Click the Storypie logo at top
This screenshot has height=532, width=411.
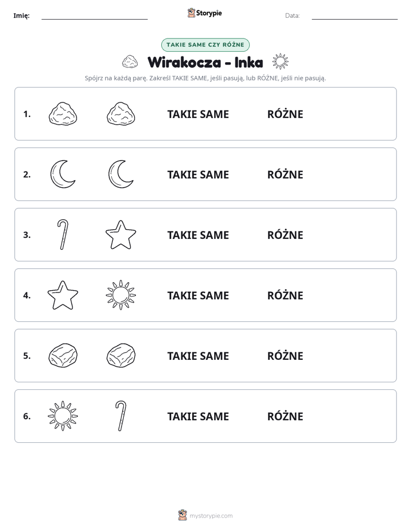204,13
